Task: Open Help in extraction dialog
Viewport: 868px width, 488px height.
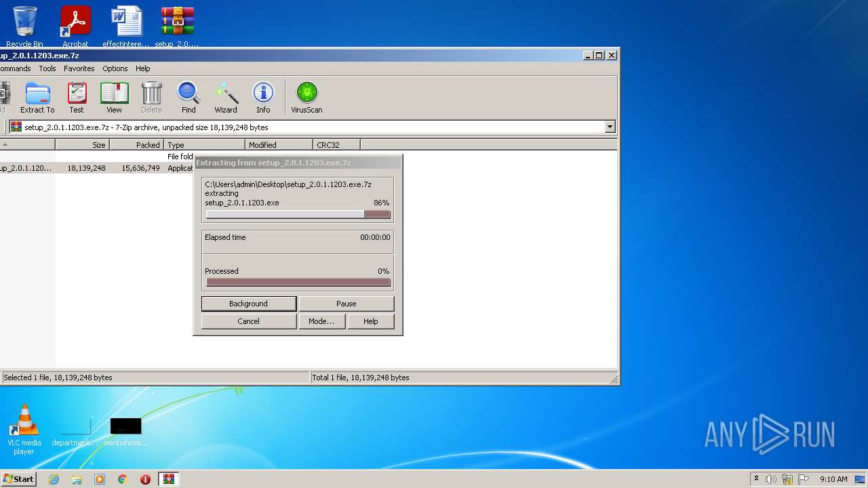Action: point(371,321)
